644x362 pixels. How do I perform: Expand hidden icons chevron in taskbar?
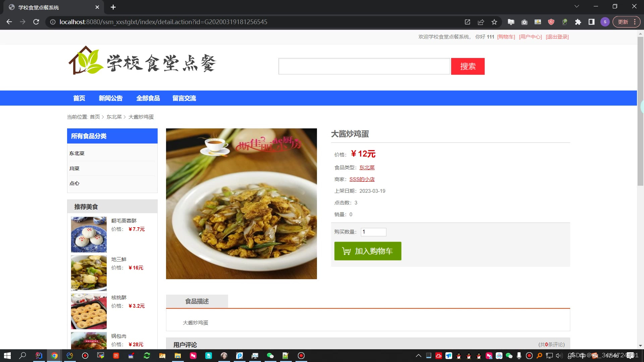[419, 356]
